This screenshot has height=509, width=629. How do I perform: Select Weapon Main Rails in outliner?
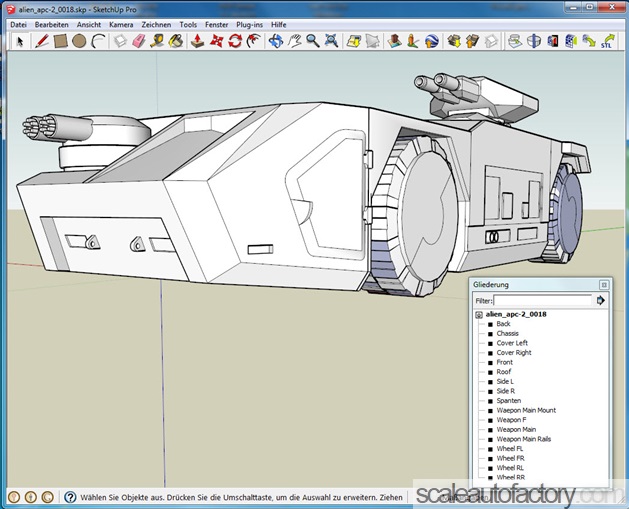click(524, 439)
